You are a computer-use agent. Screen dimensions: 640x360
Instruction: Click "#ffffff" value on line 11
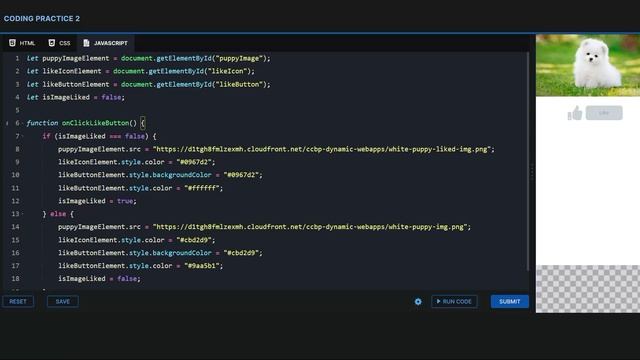click(x=202, y=188)
